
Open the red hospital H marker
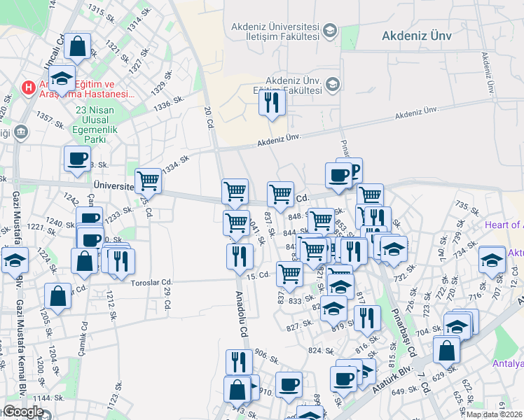pyautogui.click(x=29, y=88)
